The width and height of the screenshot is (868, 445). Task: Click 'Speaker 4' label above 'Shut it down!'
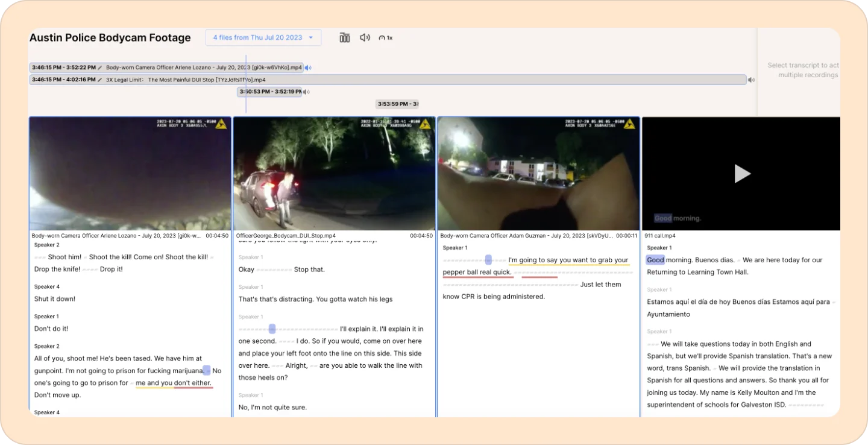coord(47,286)
